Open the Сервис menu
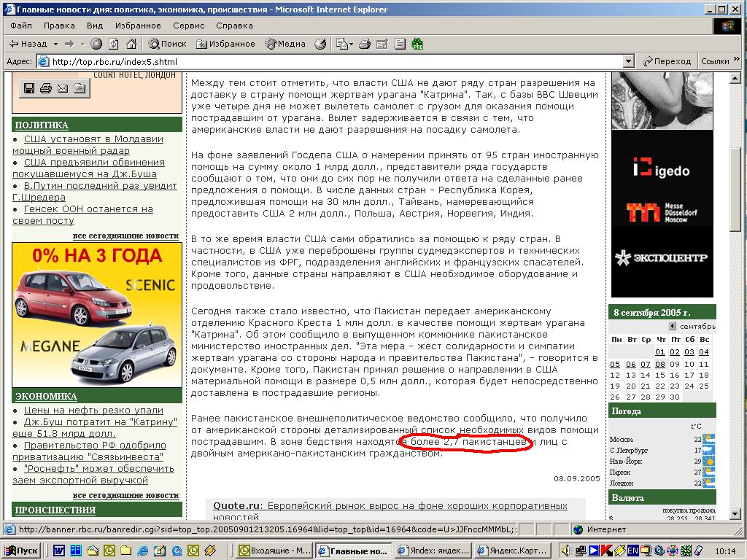This screenshot has height=560, width=747. coord(189,26)
